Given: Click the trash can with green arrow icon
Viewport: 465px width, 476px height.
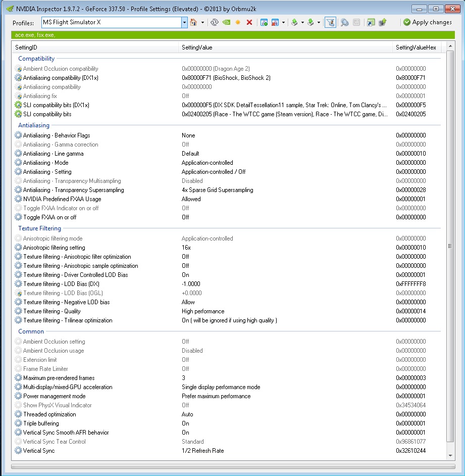Looking at the screenshot, I should 383,22.
